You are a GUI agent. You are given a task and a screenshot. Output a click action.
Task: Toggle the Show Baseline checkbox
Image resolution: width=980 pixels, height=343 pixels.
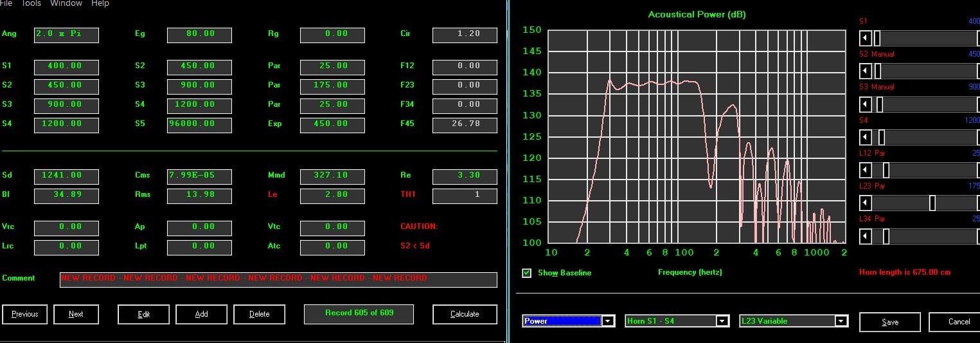point(527,273)
